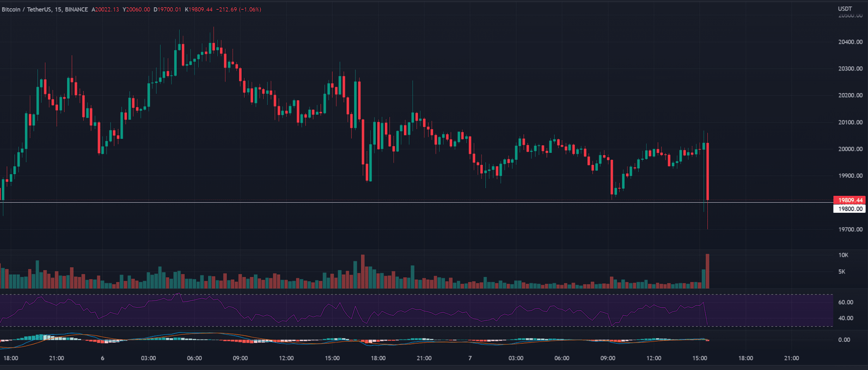Click the date 6 marker on time axis
Image resolution: width=868 pixels, height=370 pixels.
pos(103,358)
